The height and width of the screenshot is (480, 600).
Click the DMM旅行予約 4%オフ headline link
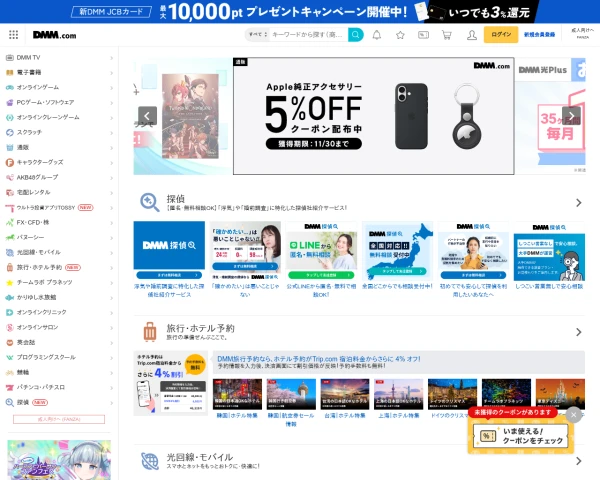click(x=319, y=359)
